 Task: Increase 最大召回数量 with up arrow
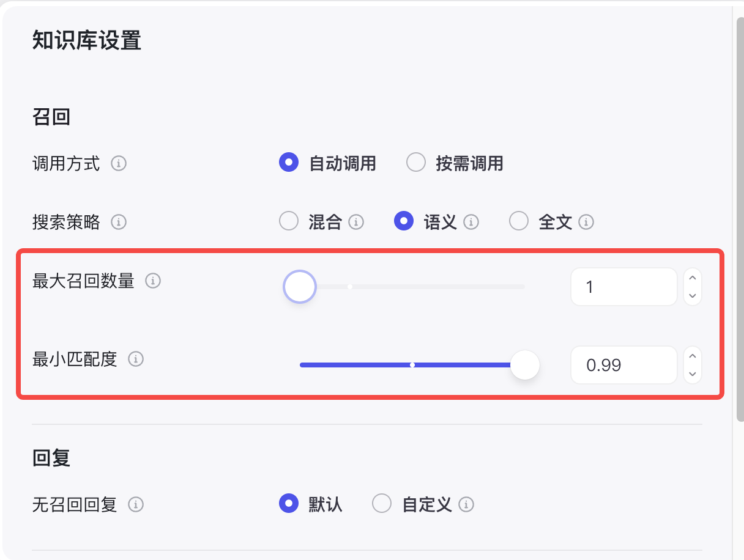point(693,278)
